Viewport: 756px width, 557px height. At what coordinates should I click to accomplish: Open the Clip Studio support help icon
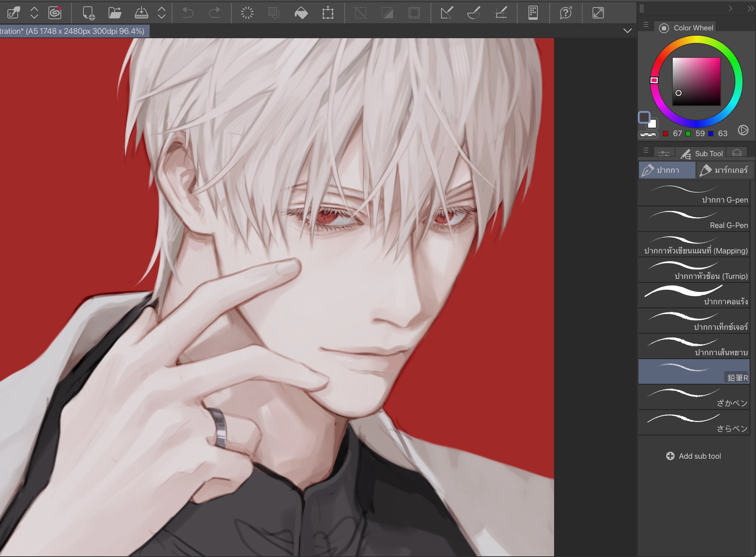pos(565,13)
